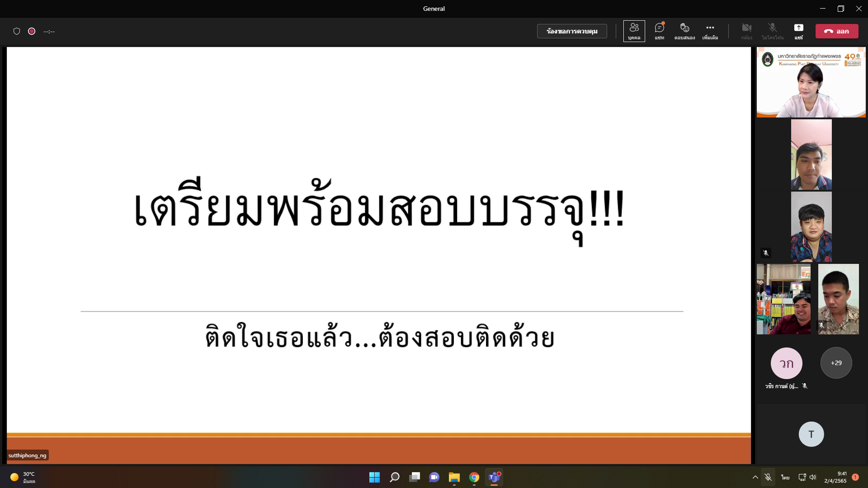Start sharing with the แชร์ icon
The image size is (868, 488).
799,31
